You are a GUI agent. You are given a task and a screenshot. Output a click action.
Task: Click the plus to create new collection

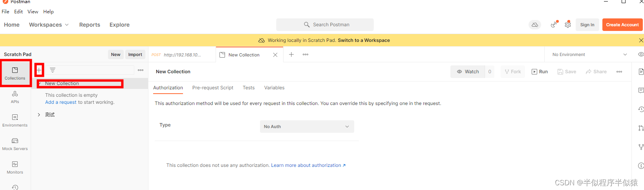click(39, 70)
